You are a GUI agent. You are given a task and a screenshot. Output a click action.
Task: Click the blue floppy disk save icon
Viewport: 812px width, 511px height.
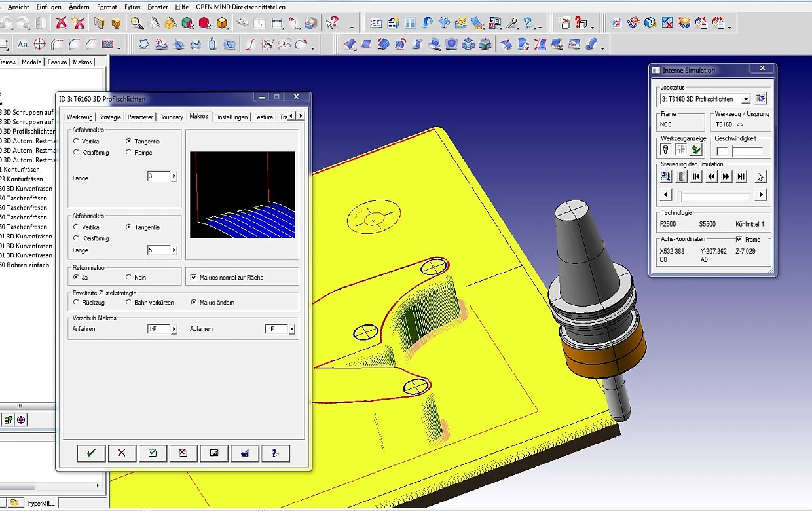pyautogui.click(x=244, y=453)
